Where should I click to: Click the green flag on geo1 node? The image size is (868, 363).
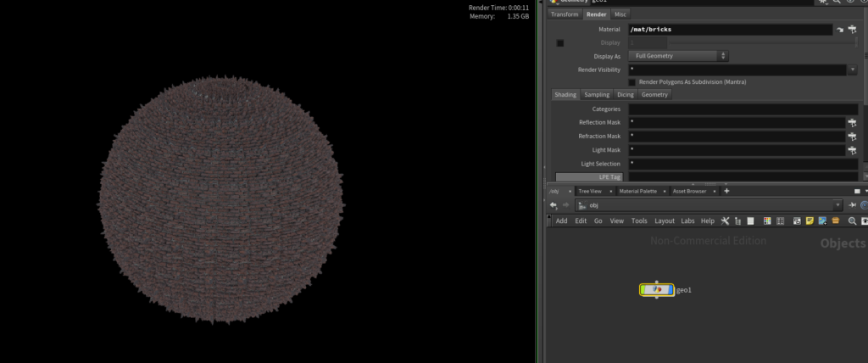pyautogui.click(x=643, y=290)
